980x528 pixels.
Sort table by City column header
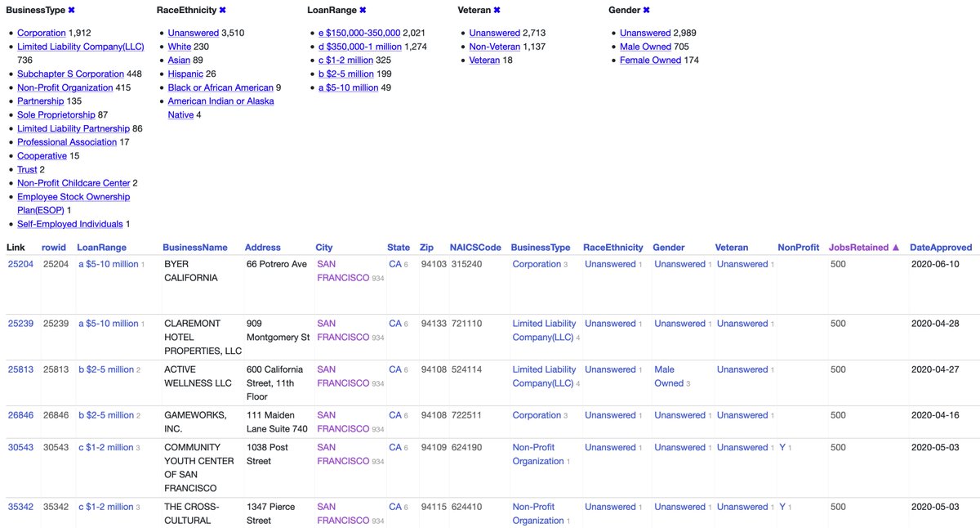pos(324,247)
